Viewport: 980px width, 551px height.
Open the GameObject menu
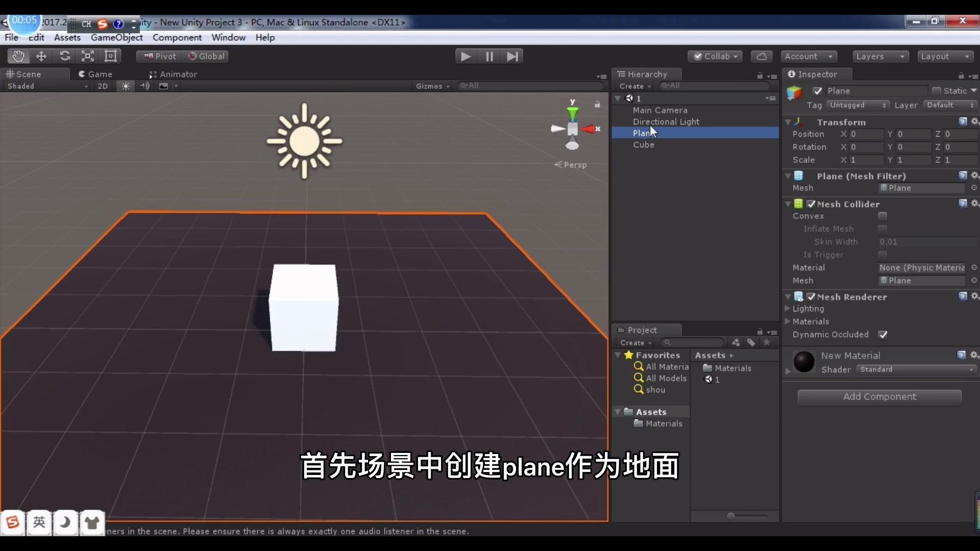pos(116,37)
